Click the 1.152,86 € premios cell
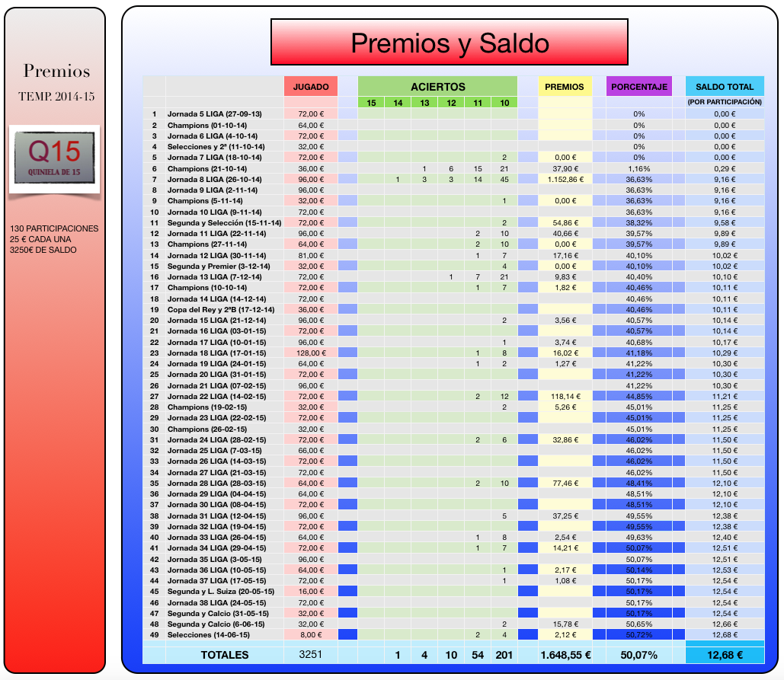Viewport: 784px width, 680px height. pos(565,180)
